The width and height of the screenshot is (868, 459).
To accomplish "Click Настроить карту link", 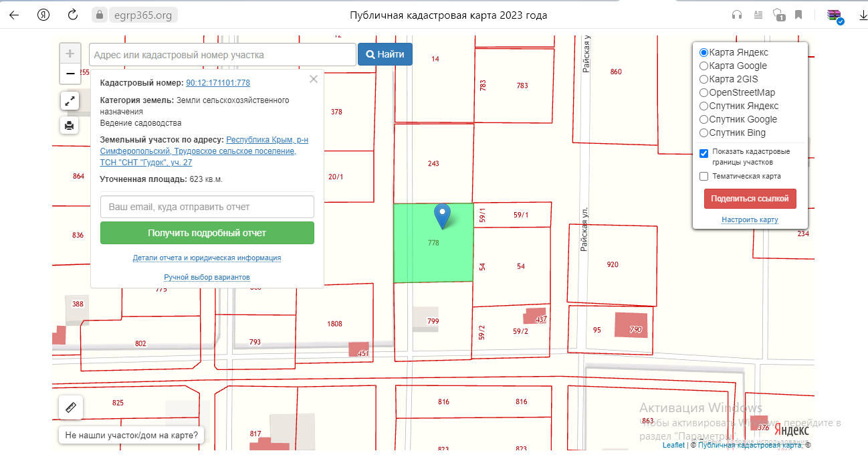I will pos(750,219).
